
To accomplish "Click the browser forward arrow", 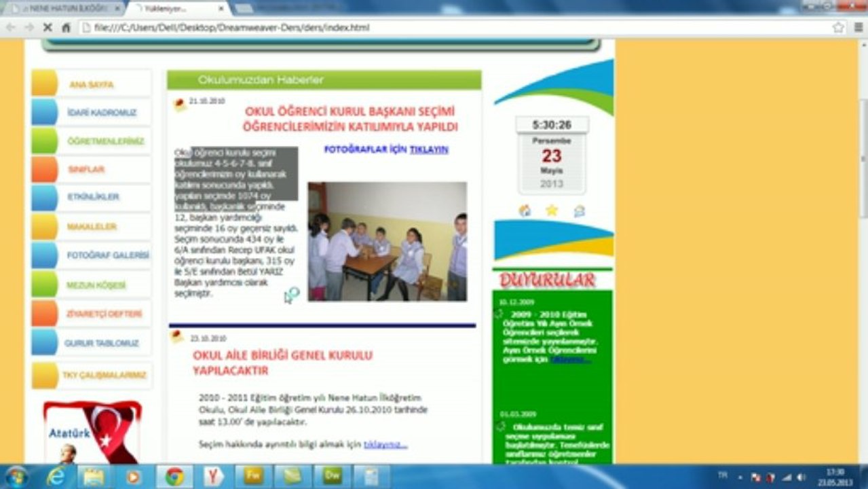I will 29,28.
